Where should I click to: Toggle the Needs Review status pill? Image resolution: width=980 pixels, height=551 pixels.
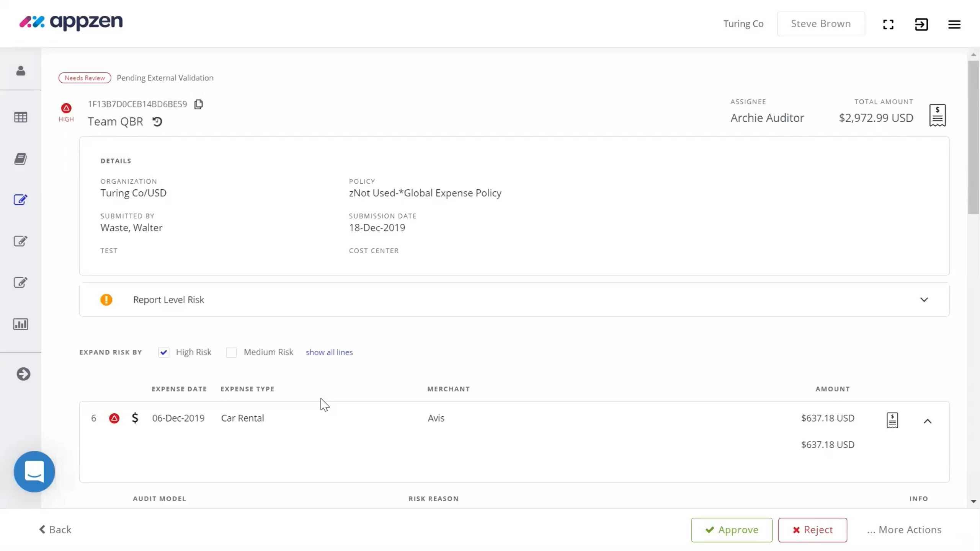85,78
